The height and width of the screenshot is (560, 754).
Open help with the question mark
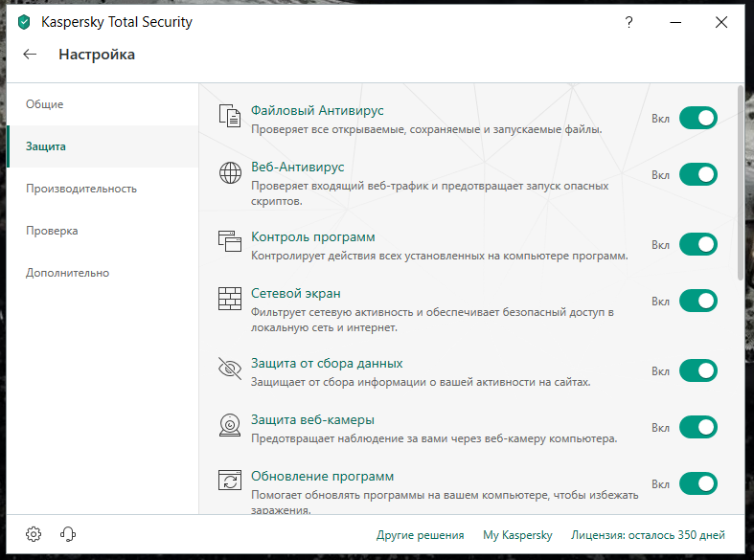(x=628, y=22)
